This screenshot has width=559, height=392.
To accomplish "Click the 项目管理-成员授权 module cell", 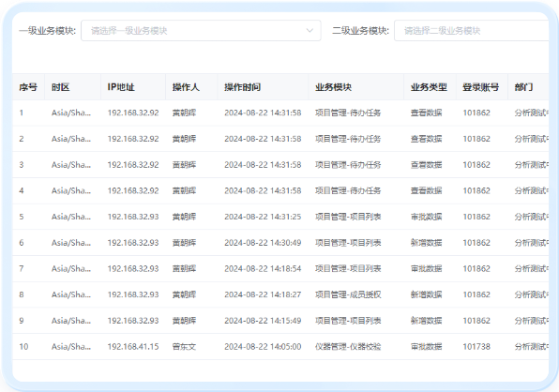I will pos(348,294).
